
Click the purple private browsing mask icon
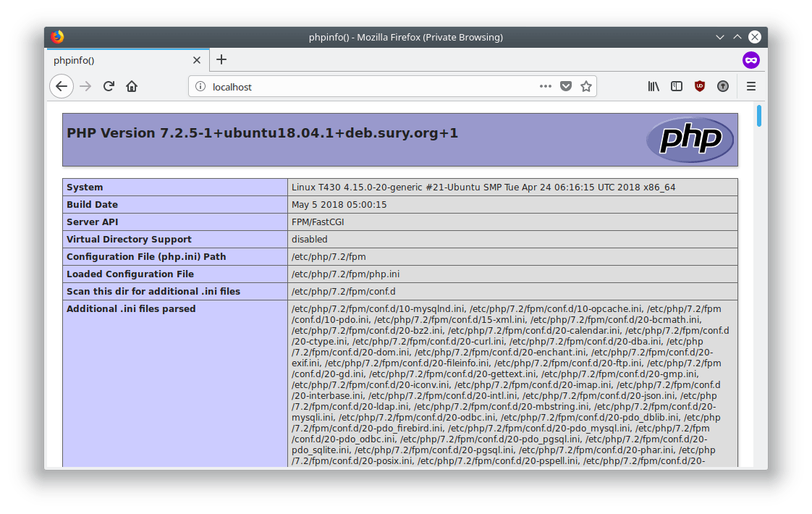[x=751, y=60]
